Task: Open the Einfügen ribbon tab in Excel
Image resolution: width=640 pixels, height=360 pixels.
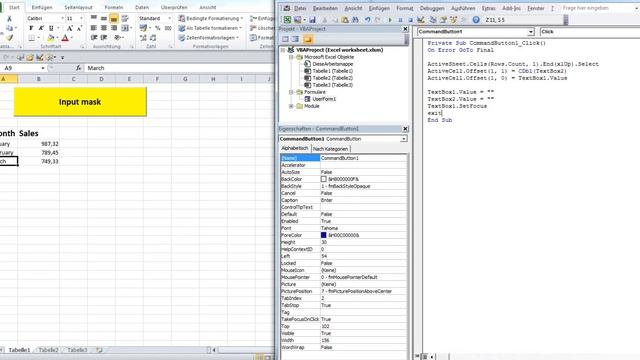Action: click(x=42, y=7)
